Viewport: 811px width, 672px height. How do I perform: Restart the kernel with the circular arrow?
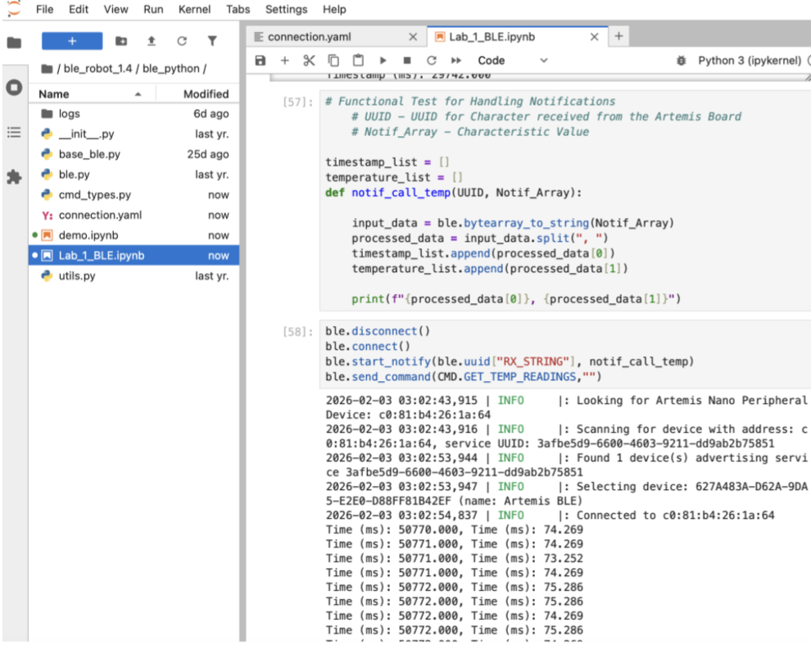coord(432,61)
